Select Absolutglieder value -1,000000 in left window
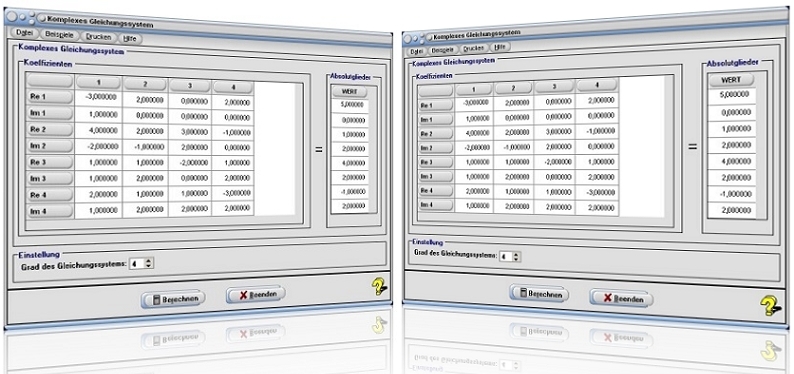This screenshot has width=794, height=374. point(350,192)
